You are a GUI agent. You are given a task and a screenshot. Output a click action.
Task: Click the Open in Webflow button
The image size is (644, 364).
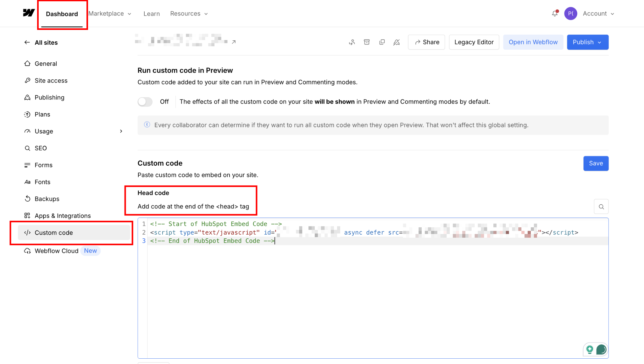click(x=533, y=42)
